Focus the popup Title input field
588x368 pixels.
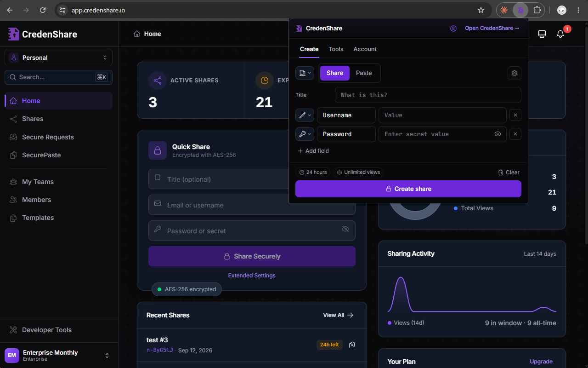pos(428,95)
